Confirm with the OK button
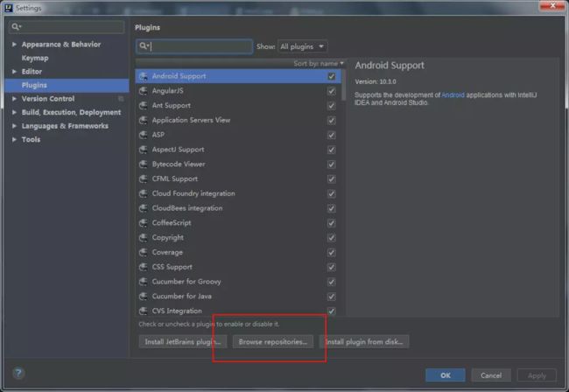The image size is (569, 392). pos(446,375)
